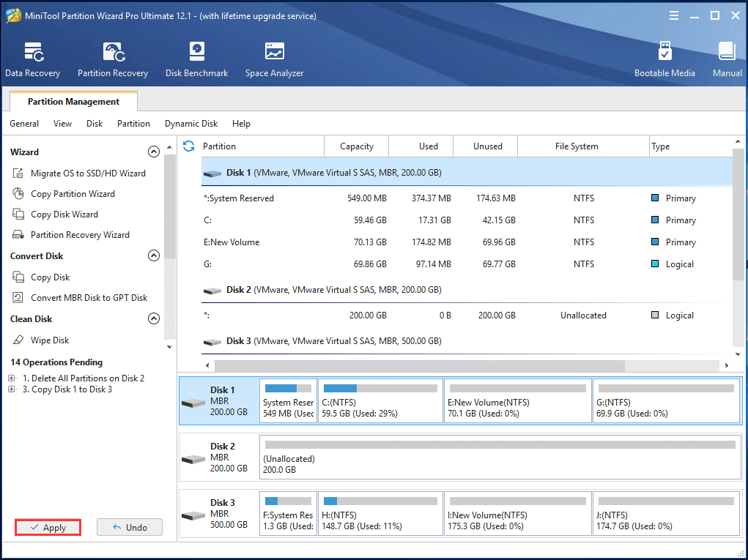The image size is (748, 560).
Task: Select the Partition Management tab
Action: [73, 102]
